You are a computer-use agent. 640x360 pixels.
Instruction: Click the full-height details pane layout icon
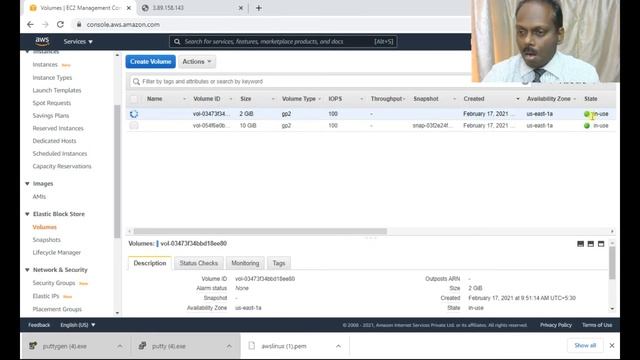pyautogui.click(x=601, y=244)
